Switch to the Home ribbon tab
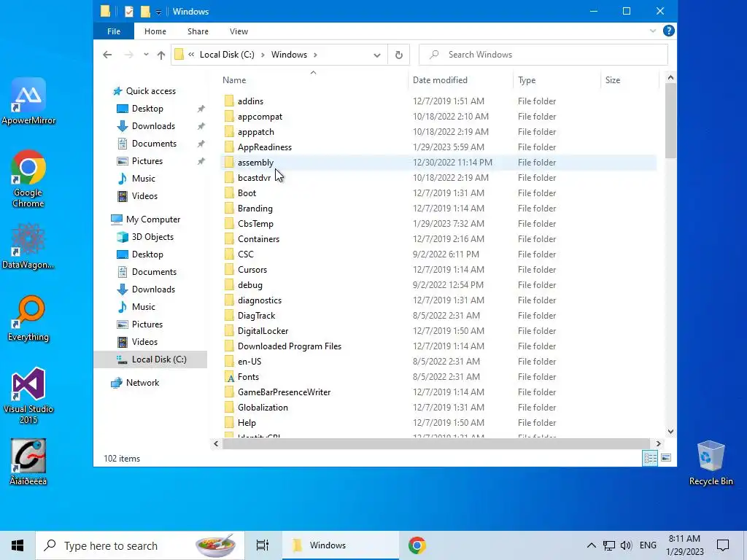The width and height of the screenshot is (747, 560). pyautogui.click(x=155, y=31)
